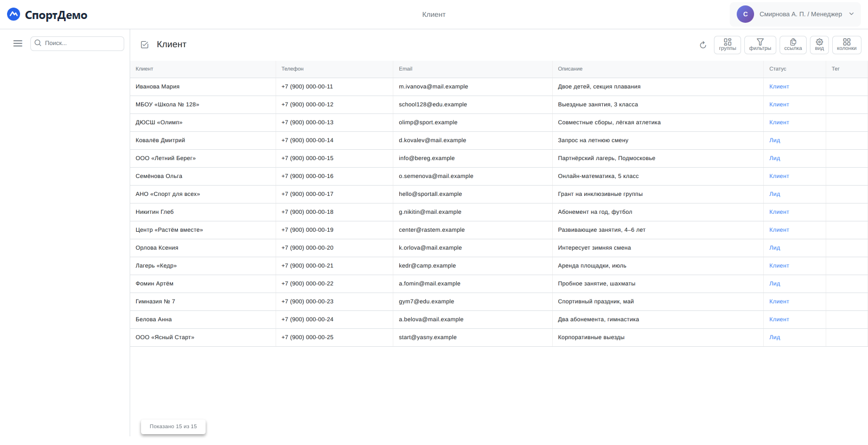Select the client row МБОУ «Школа № 128»
The image size is (868, 445).
point(499,105)
